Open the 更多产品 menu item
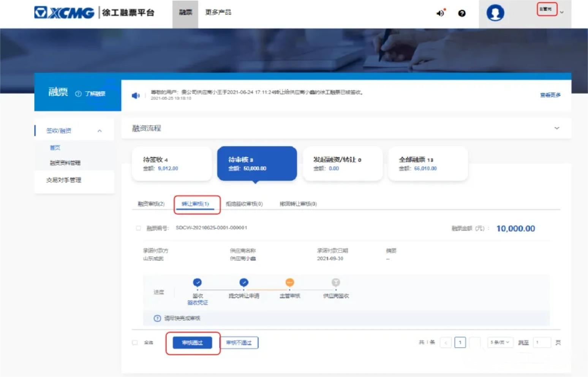The width and height of the screenshot is (588, 377). [x=218, y=12]
